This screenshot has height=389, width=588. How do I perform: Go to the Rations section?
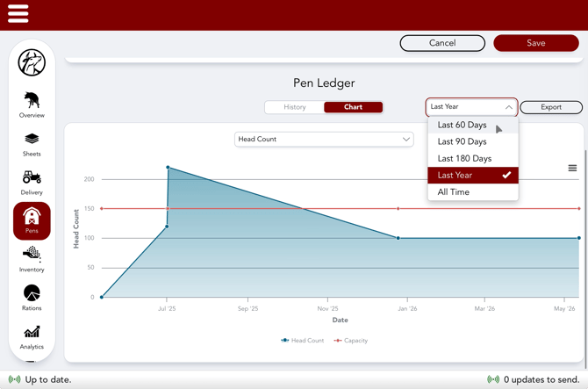[x=32, y=298]
